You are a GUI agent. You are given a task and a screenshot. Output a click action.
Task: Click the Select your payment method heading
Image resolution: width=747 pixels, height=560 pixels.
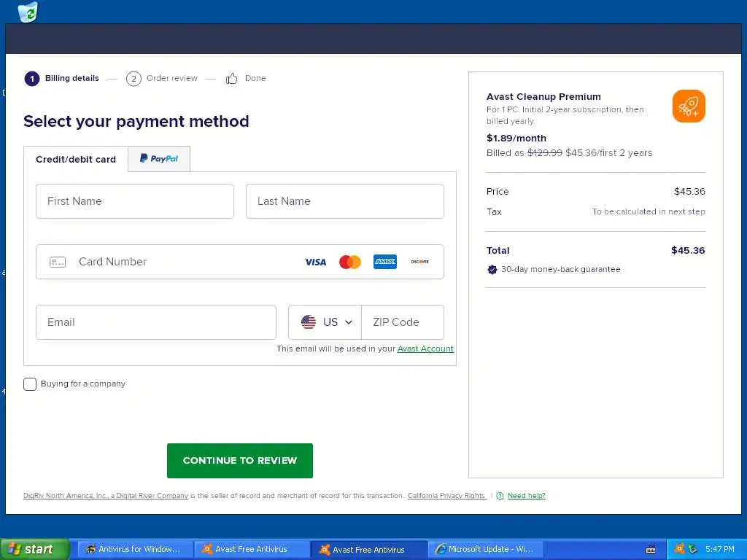tap(136, 122)
